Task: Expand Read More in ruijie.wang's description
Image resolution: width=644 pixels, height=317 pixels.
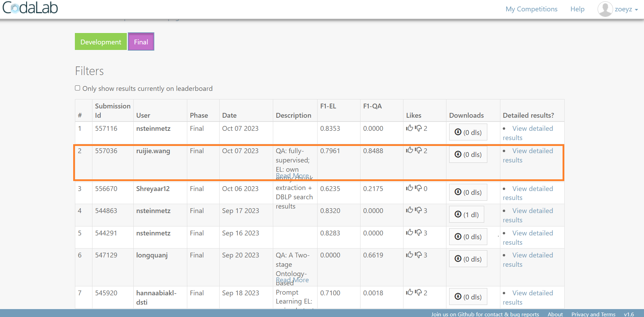Action: pyautogui.click(x=292, y=176)
